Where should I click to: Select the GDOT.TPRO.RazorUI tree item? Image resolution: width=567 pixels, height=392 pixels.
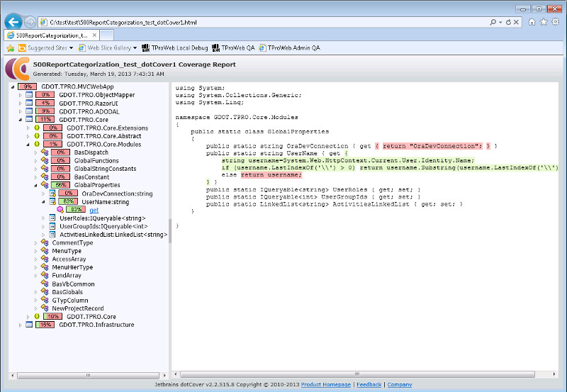pos(89,103)
